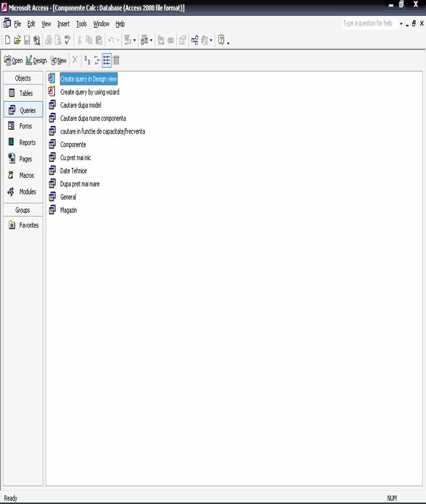Open the Help toolbar options dropdown

[x=228, y=41]
